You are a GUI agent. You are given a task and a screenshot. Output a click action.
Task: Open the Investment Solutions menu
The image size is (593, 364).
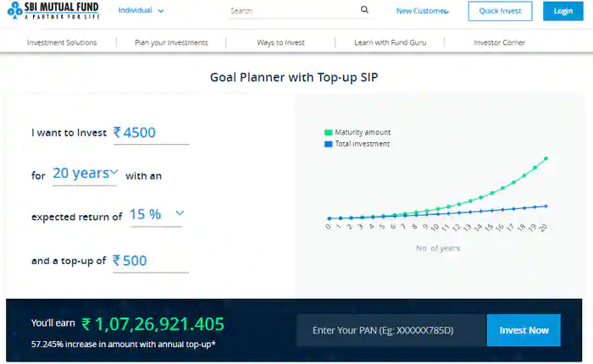click(x=62, y=42)
